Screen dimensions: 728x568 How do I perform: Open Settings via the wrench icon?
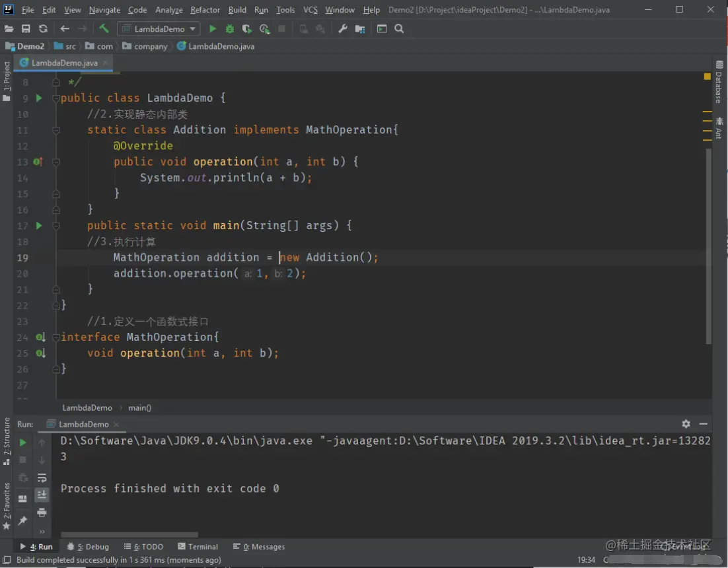pyautogui.click(x=343, y=29)
